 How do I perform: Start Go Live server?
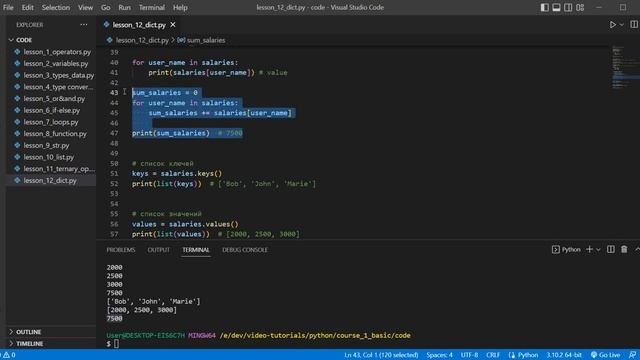pyautogui.click(x=606, y=355)
